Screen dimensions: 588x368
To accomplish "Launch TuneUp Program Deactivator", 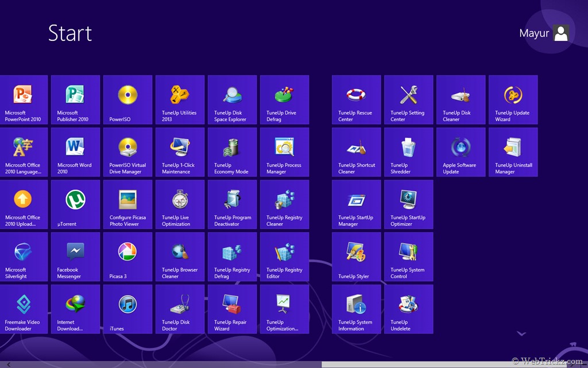I will [233, 204].
